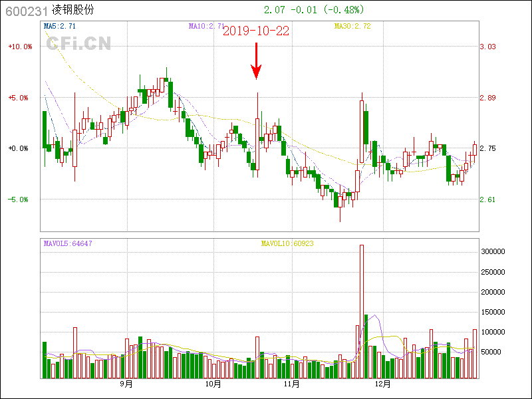
Task: Select the 2019-10-22 date annotation
Action: [256, 31]
